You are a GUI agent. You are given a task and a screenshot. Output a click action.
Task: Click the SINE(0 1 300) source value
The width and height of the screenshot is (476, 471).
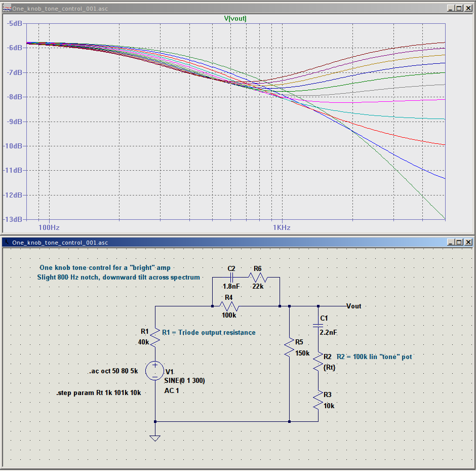pyautogui.click(x=184, y=381)
